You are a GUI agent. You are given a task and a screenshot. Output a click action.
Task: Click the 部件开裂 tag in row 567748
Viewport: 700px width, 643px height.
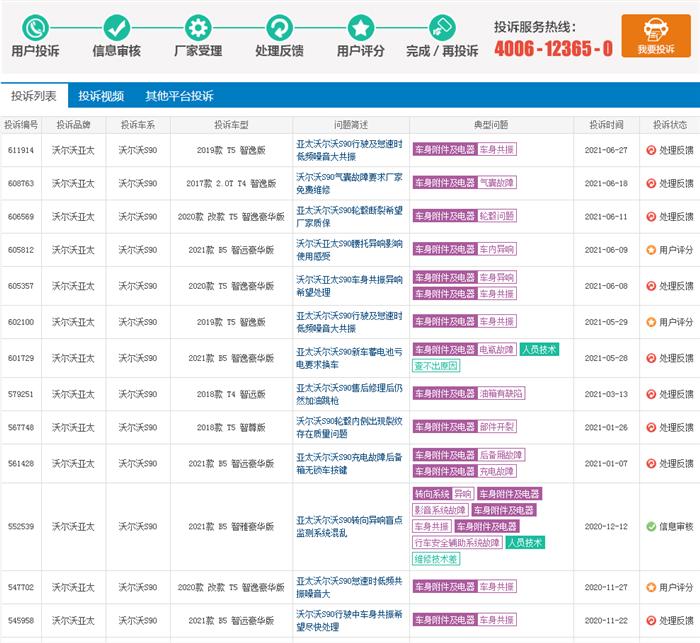(x=497, y=427)
